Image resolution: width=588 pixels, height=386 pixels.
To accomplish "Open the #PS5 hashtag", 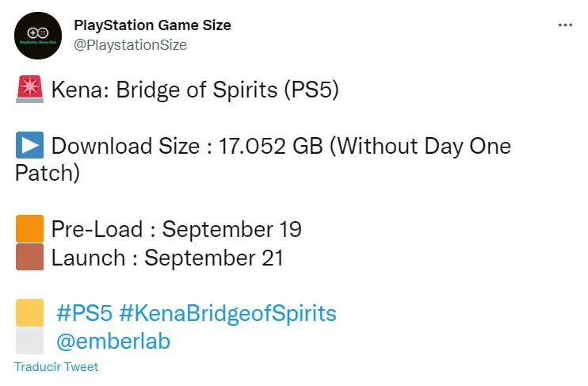I will [84, 313].
